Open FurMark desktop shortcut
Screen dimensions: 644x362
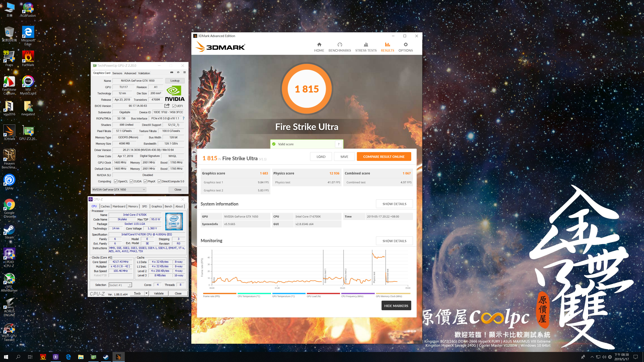28,58
